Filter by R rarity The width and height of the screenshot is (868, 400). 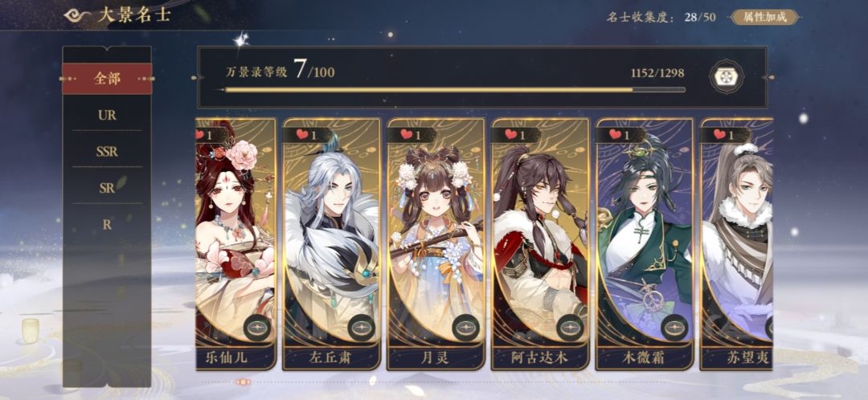click(107, 225)
